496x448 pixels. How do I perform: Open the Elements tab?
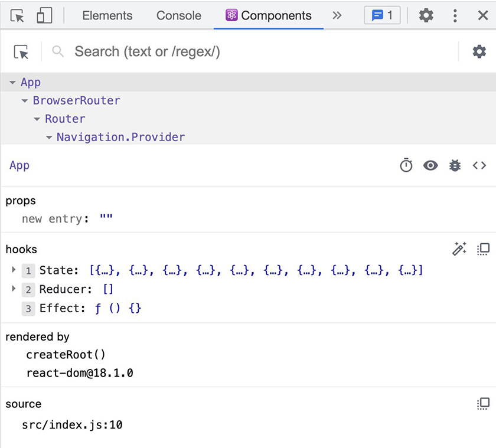(x=107, y=16)
